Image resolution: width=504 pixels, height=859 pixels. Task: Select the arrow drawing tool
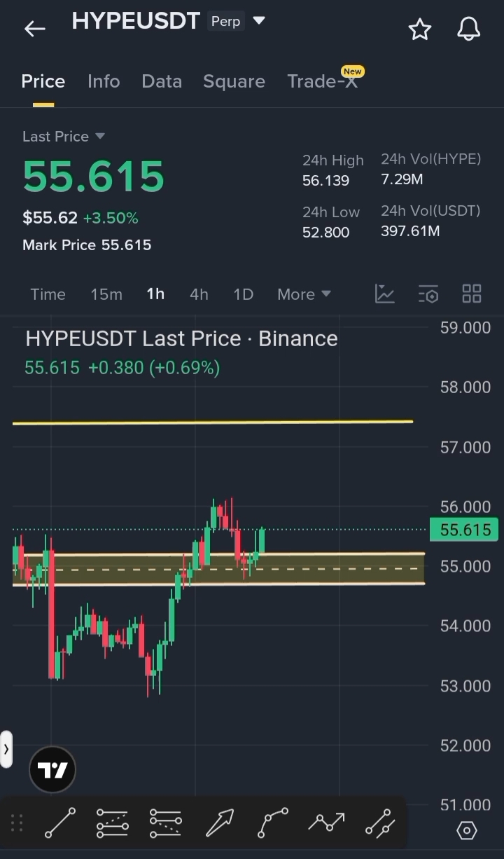(219, 823)
